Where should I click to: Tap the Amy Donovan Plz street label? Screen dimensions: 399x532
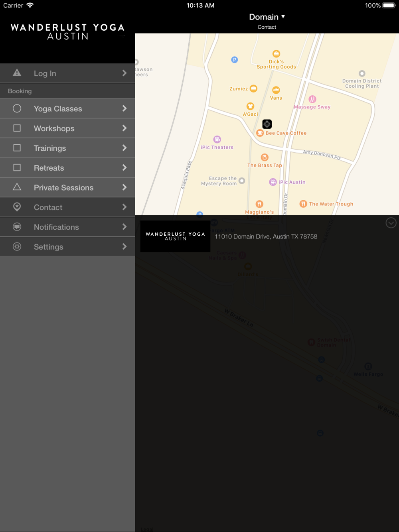[322, 155]
